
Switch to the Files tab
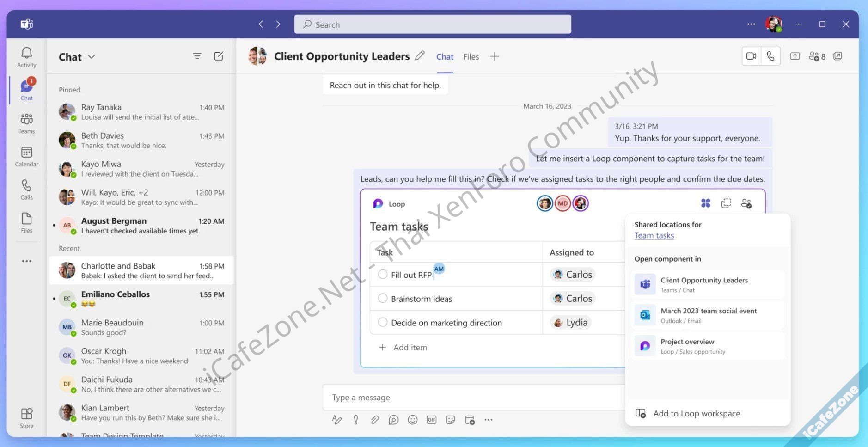click(x=471, y=57)
